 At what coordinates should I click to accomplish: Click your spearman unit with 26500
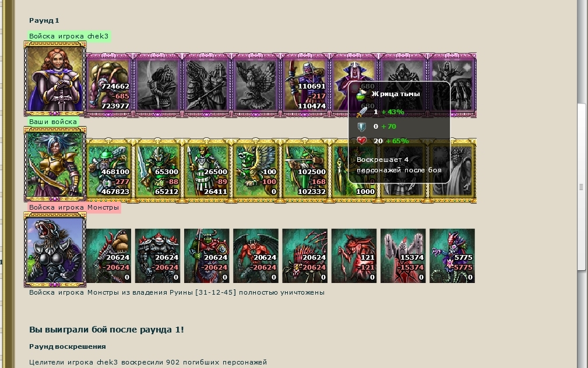207,171
